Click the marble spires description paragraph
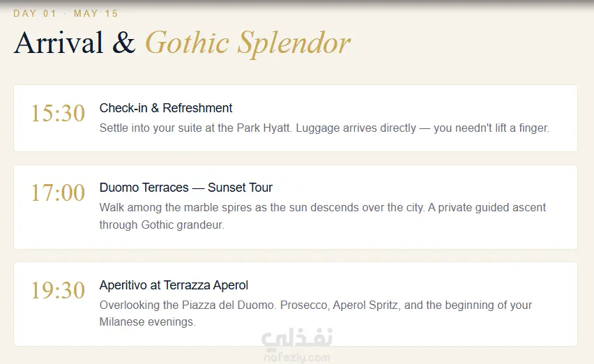The height and width of the screenshot is (364, 594). pos(322,216)
